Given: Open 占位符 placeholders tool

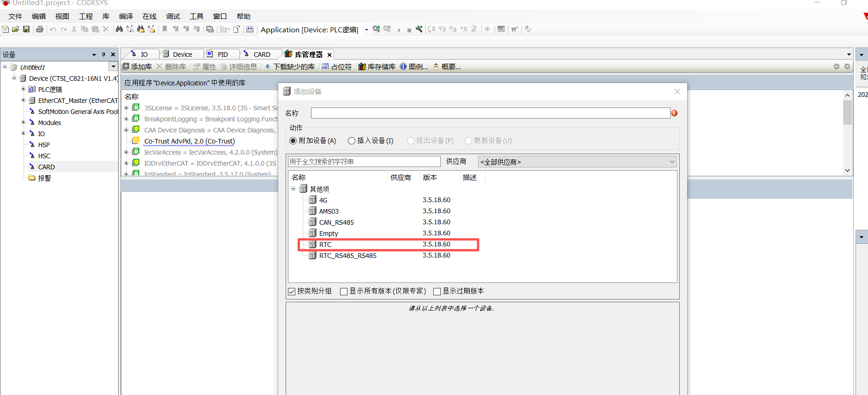Looking at the screenshot, I should 336,67.
